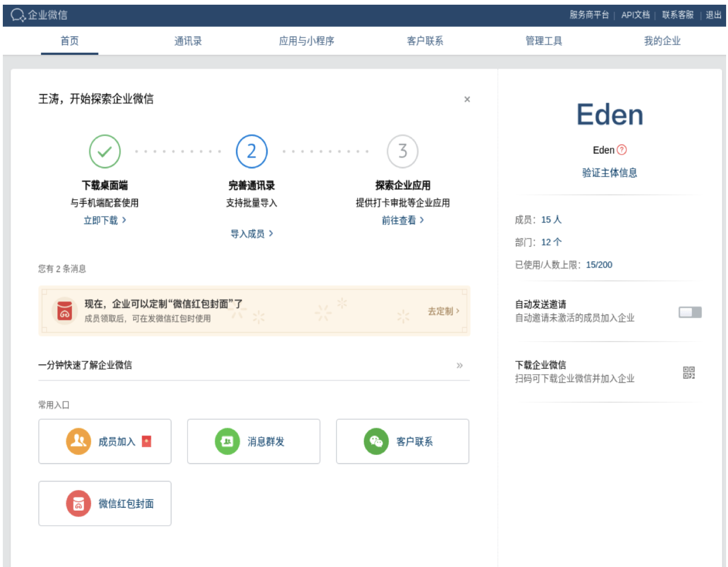Viewport: 728px width, 567px height.
Task: Click the green checkmark step circle
Action: point(105,151)
